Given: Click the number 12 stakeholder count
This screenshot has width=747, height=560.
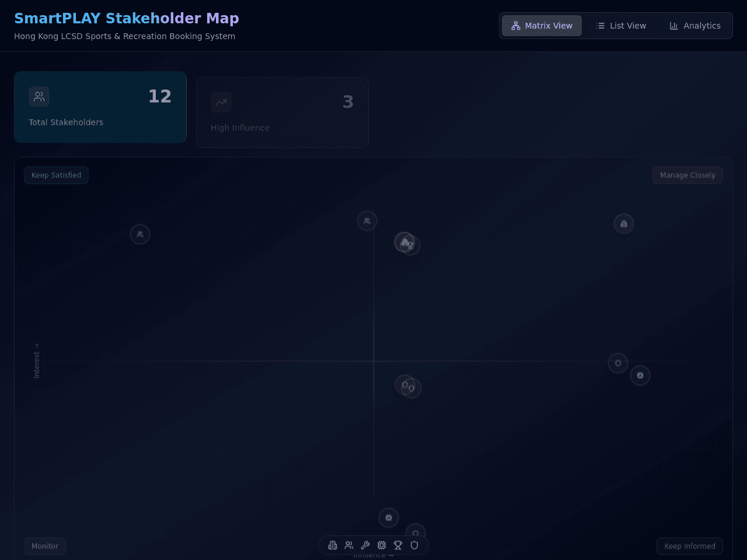Looking at the screenshot, I should 160,96.
